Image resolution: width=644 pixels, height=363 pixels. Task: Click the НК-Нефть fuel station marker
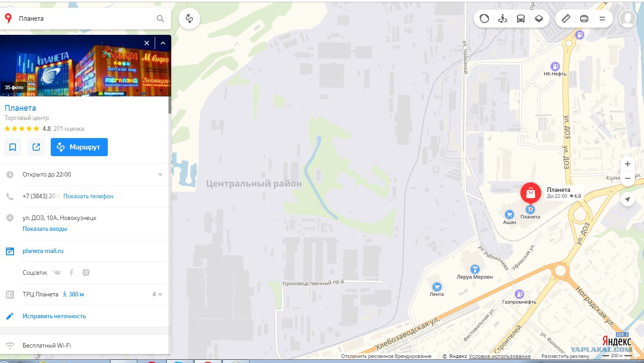(x=555, y=66)
